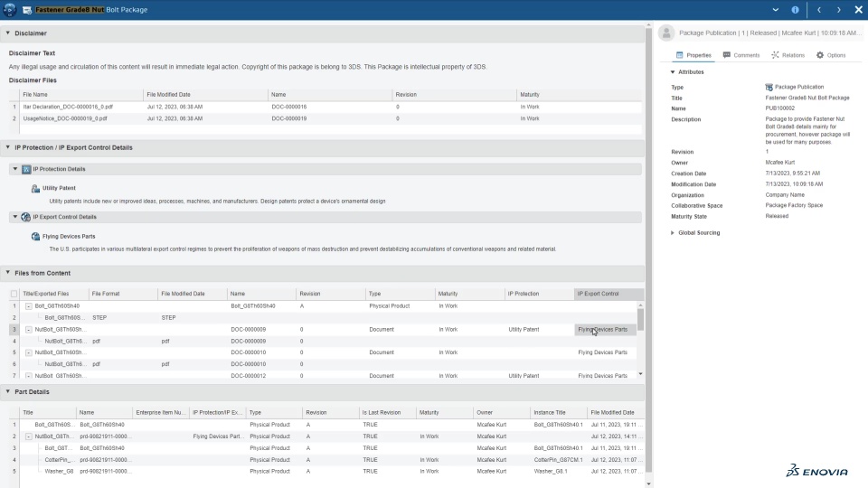Expand the Global Sourcing section
The height and width of the screenshot is (488, 868).
[x=673, y=233]
